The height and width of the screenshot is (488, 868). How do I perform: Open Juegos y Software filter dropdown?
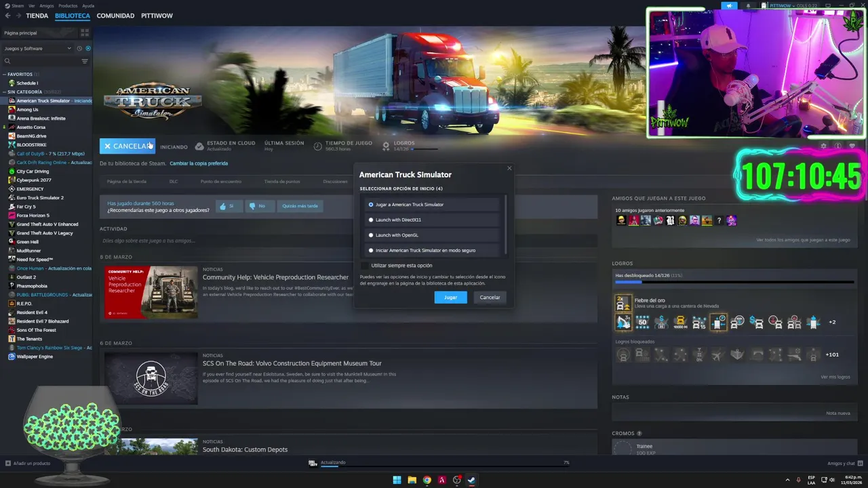pos(37,48)
